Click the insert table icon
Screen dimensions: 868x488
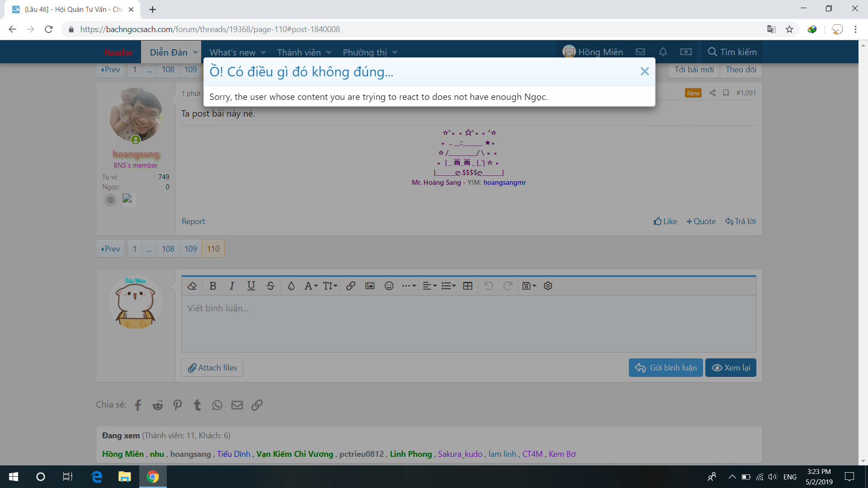467,286
